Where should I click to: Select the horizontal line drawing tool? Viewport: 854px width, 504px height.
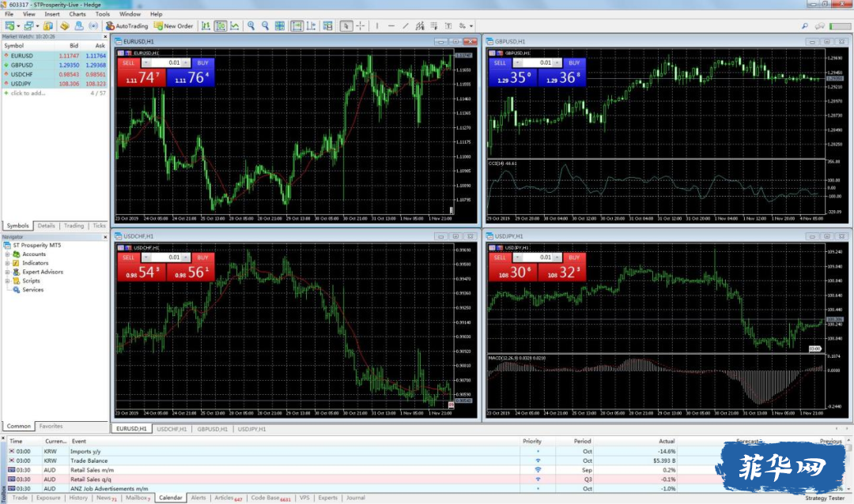point(391,25)
